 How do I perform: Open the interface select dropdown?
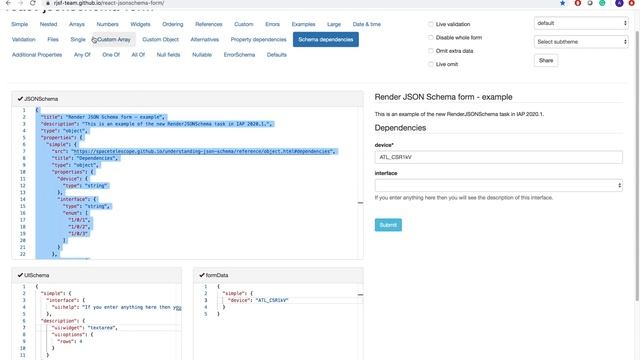[498, 185]
